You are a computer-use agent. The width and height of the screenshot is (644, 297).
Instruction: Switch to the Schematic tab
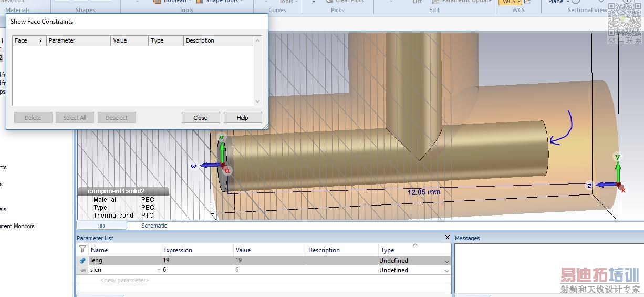(154, 226)
